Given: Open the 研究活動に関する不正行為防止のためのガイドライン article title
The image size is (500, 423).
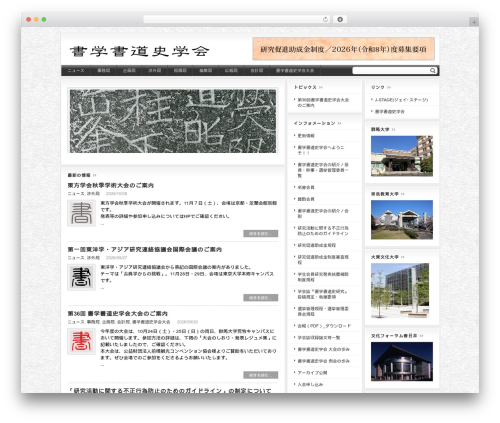Looking at the screenshot, I should click(169, 390).
